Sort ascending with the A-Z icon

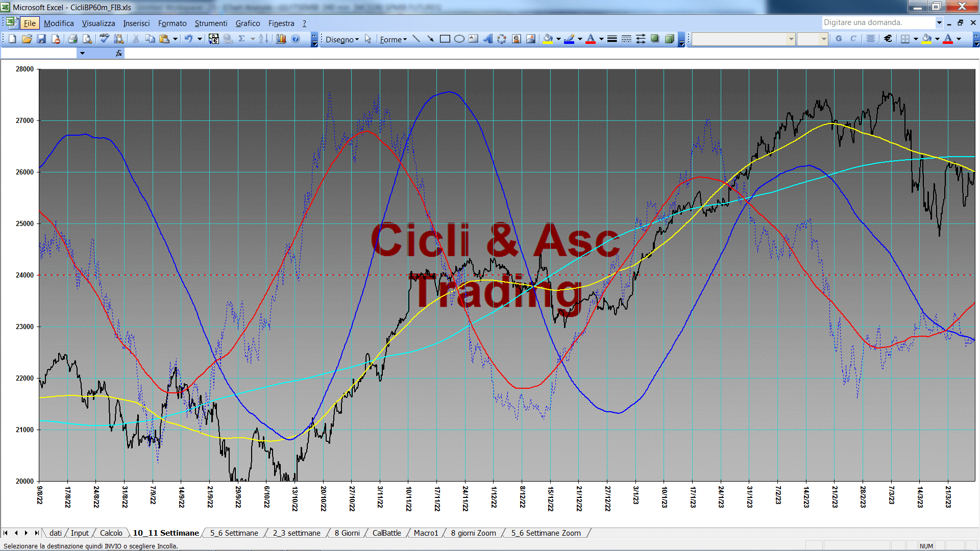(x=263, y=39)
